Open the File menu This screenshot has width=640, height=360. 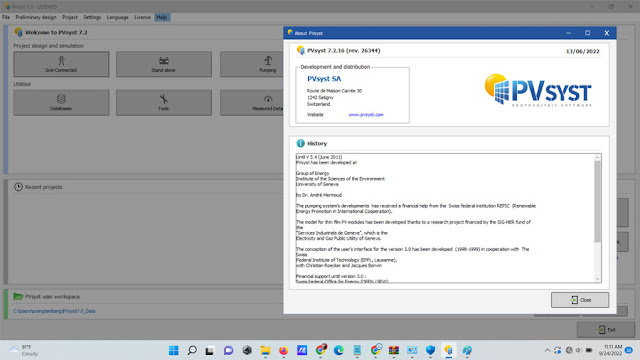click(x=6, y=17)
